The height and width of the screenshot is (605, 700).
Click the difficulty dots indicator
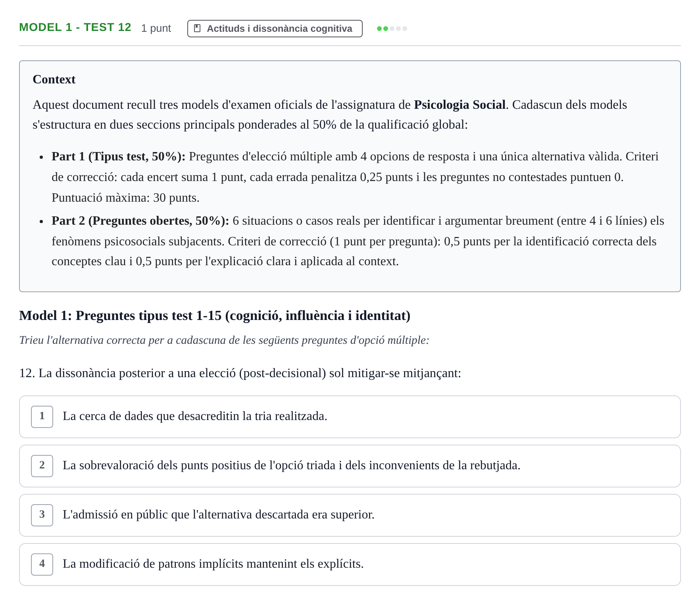[x=392, y=29]
